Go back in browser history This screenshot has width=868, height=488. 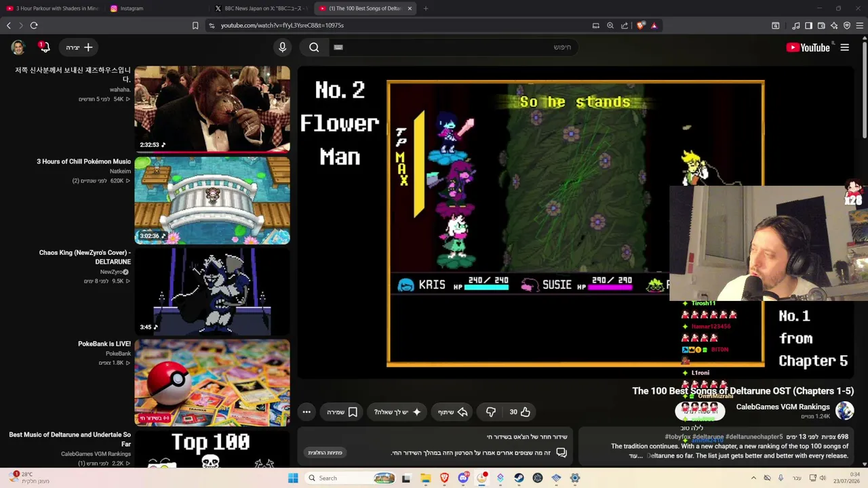click(9, 26)
